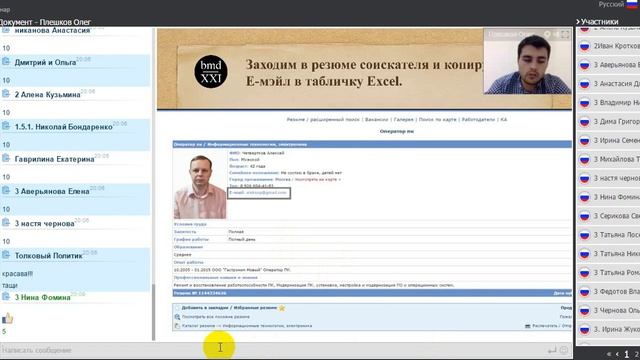640x360 pixels.
Task: Click the print icon Распечатать
Action: 527,326
